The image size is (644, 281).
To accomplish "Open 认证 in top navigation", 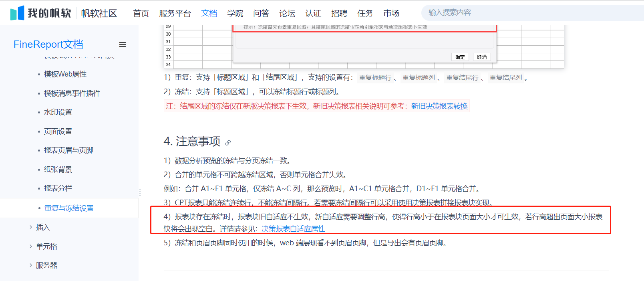I will [313, 13].
